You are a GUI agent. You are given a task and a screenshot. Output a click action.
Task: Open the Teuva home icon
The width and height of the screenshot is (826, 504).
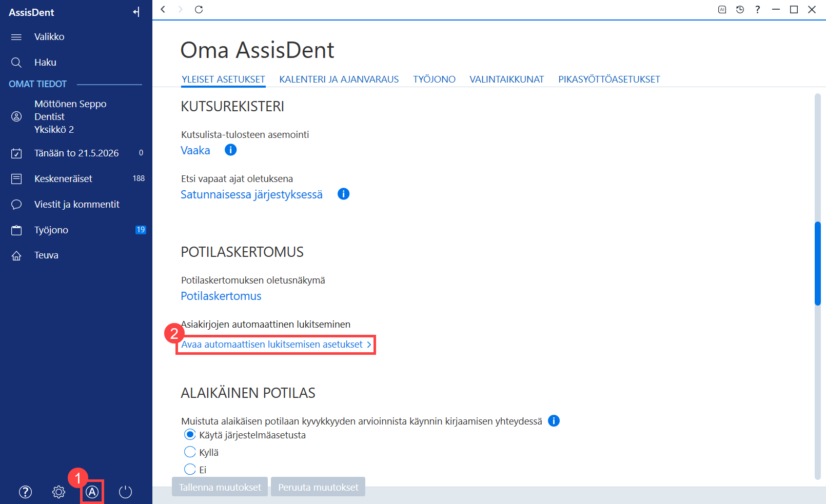16,255
